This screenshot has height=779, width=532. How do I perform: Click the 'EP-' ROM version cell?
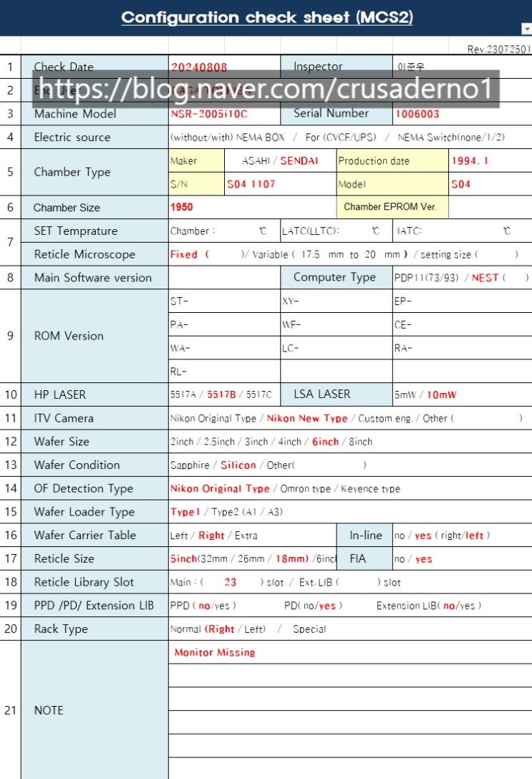pyautogui.click(x=463, y=301)
